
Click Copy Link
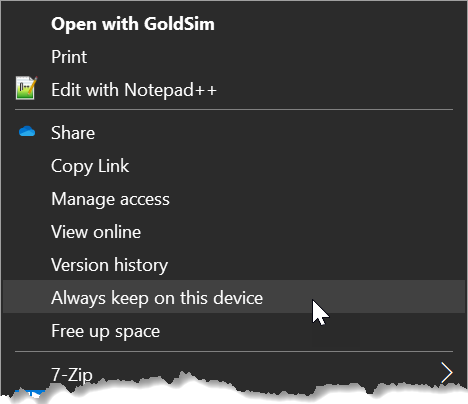[x=233, y=166]
